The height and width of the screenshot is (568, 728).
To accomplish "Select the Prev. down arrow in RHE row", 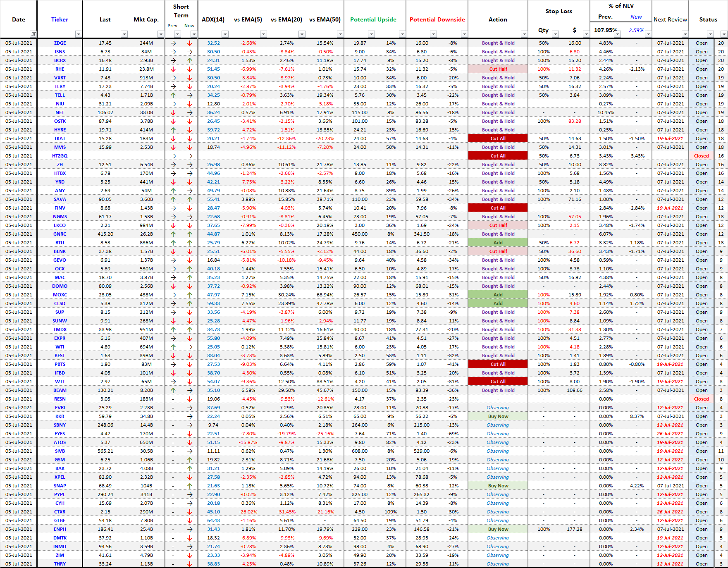I will [x=173, y=69].
